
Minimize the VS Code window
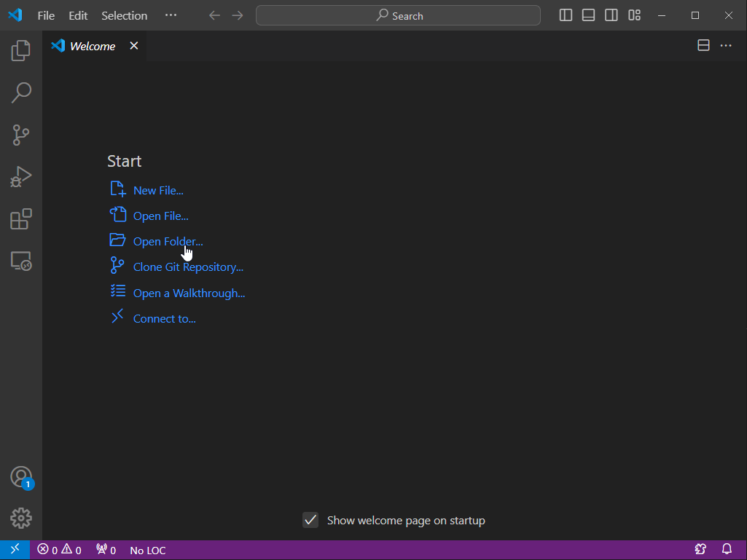[662, 15]
